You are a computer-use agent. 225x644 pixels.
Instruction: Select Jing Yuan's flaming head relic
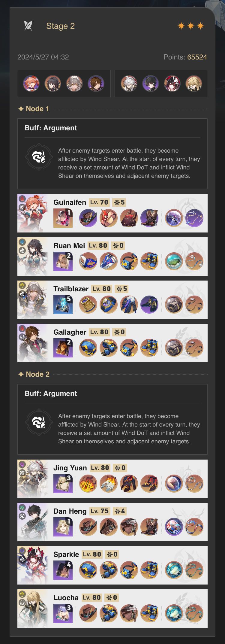point(88,484)
